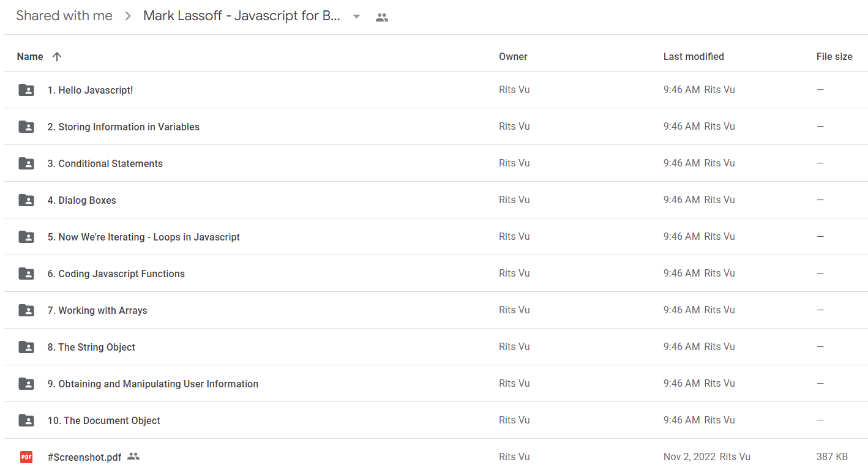Viewport: 868px width, 473px height.
Task: Click owner Rits Vu on The Document Object row
Action: [514, 420]
